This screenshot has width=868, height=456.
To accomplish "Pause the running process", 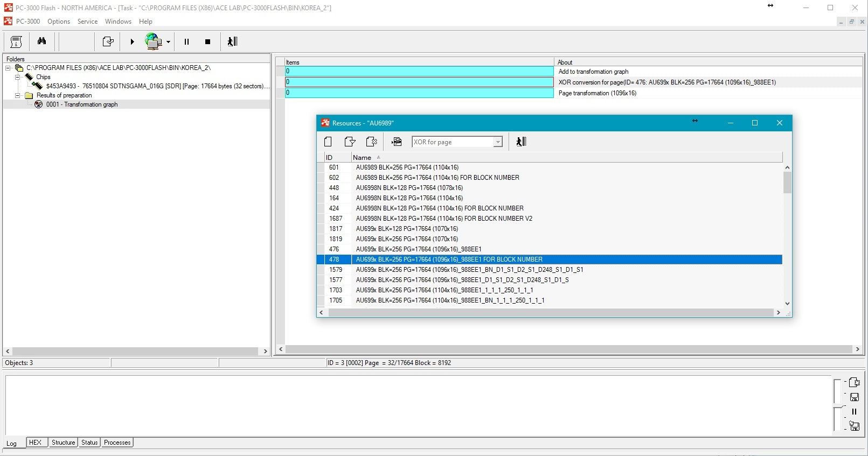I will 186,41.
